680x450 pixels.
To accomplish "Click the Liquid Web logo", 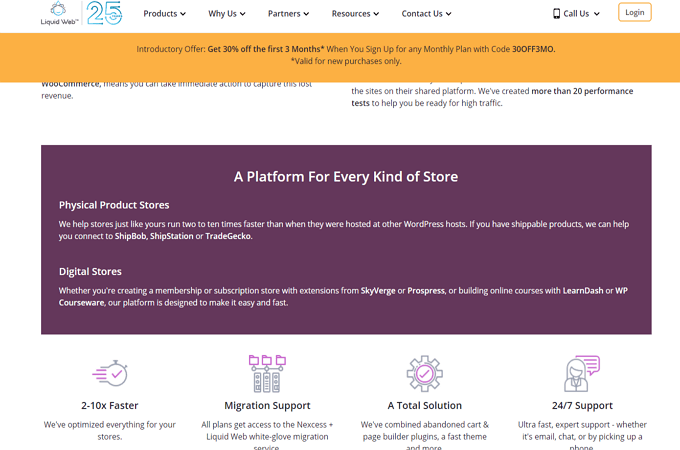I will point(59,13).
